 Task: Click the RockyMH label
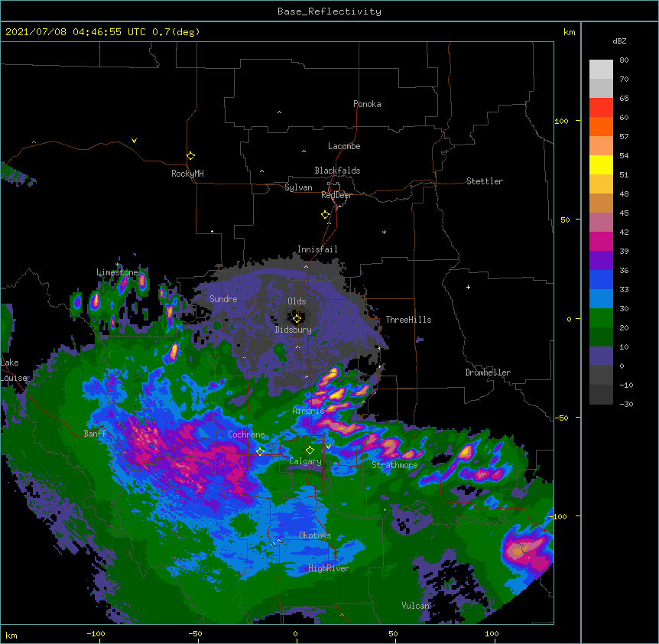pos(187,174)
